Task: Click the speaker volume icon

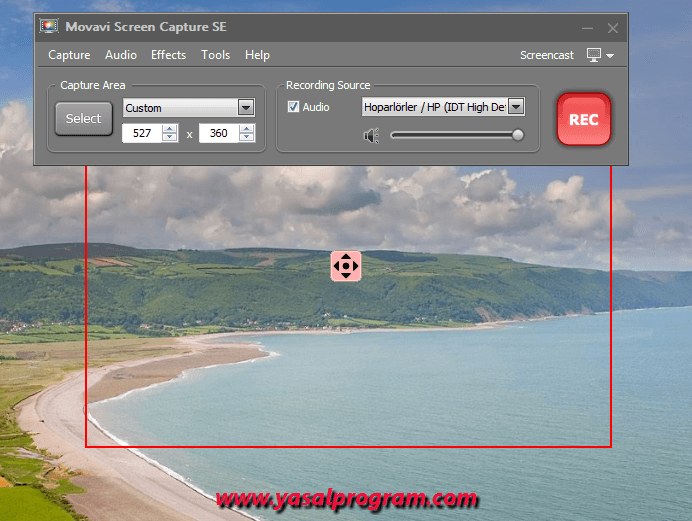Action: pyautogui.click(x=372, y=136)
